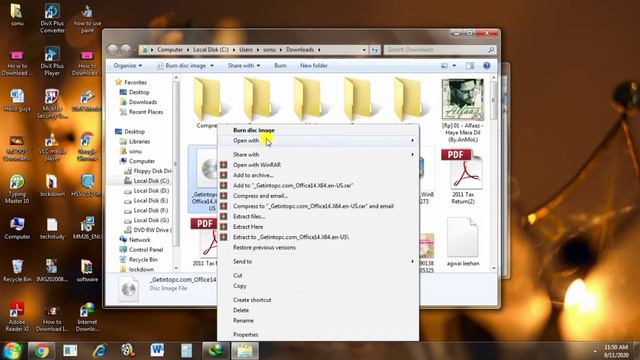This screenshot has height=360, width=640.
Task: Select the 2011 Tax Return(2) PDF file
Action: [462, 177]
